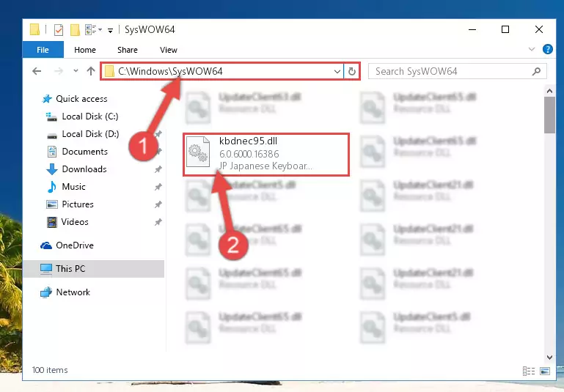This screenshot has height=392, width=564.
Task: Click the pin icon beside Downloads
Action: click(158, 169)
